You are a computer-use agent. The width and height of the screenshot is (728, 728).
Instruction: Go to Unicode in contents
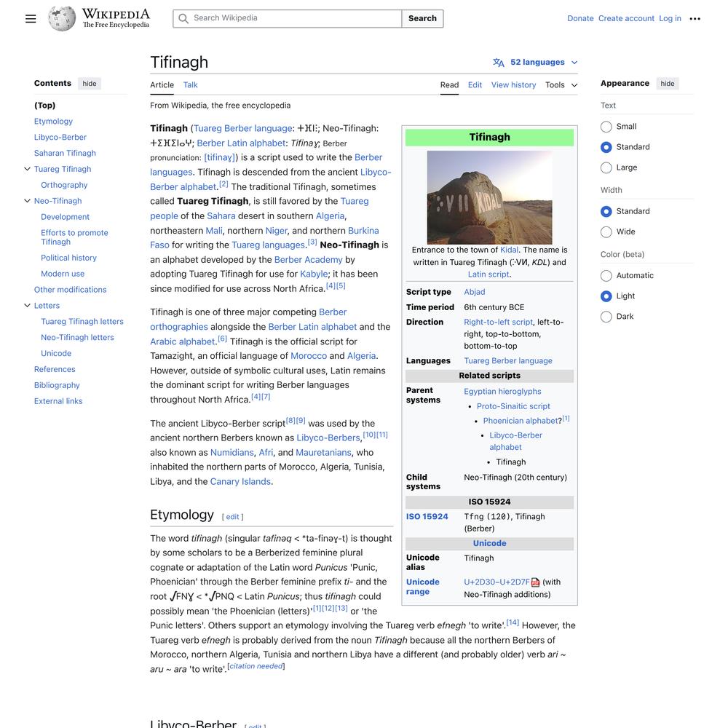pyautogui.click(x=56, y=353)
